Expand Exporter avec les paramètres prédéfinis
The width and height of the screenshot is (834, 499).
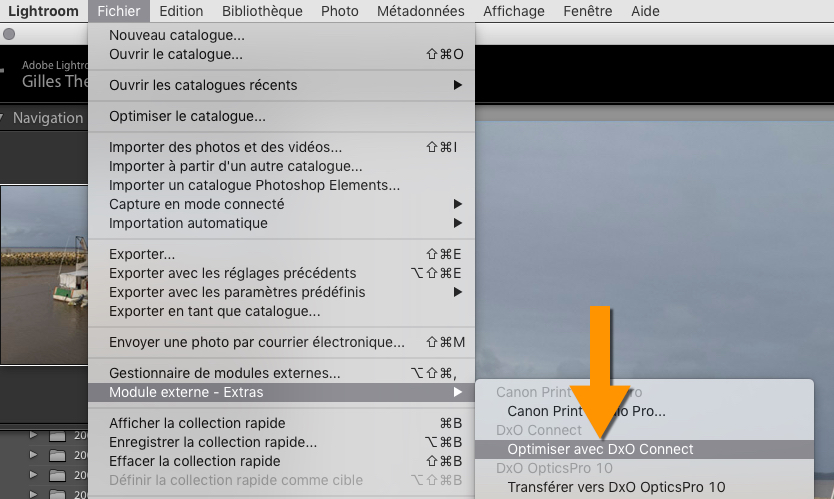coord(281,292)
